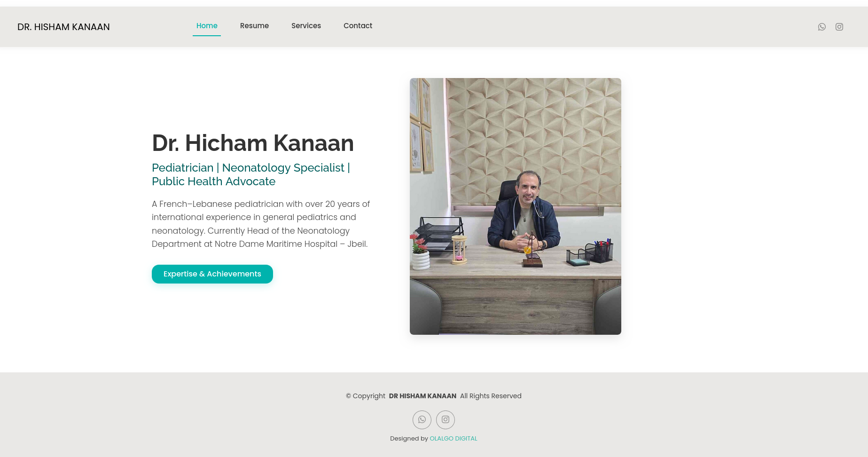Open the WhatsApp icon in the header
Viewport: 868px width, 457px height.
pyautogui.click(x=821, y=27)
